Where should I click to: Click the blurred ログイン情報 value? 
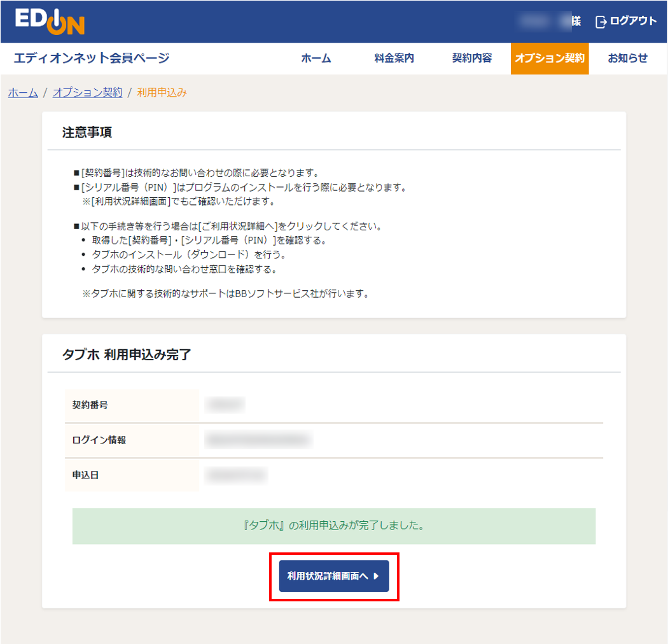tap(258, 440)
